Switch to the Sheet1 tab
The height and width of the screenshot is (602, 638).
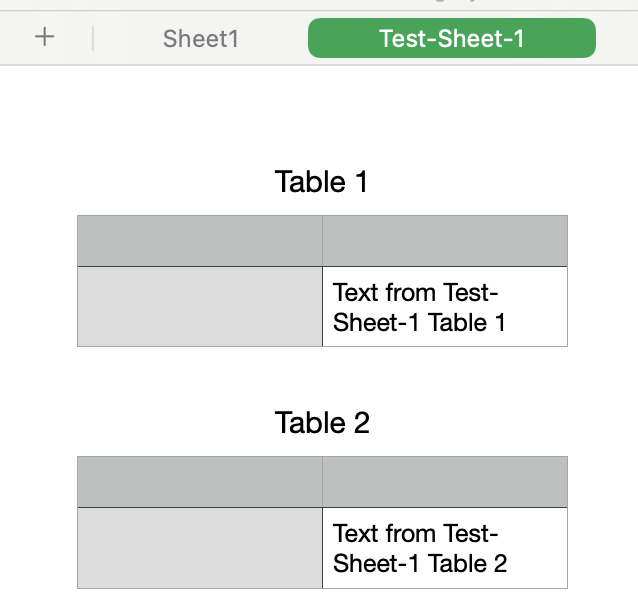(201, 39)
